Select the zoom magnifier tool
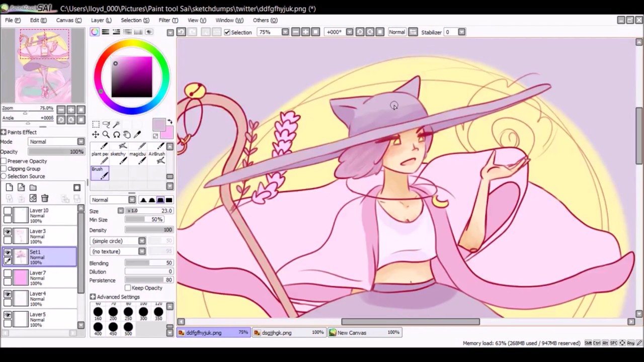 106,135
